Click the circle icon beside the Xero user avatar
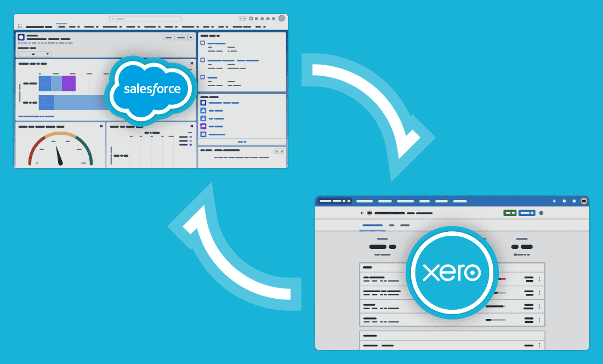603x364 pixels. coord(574,201)
